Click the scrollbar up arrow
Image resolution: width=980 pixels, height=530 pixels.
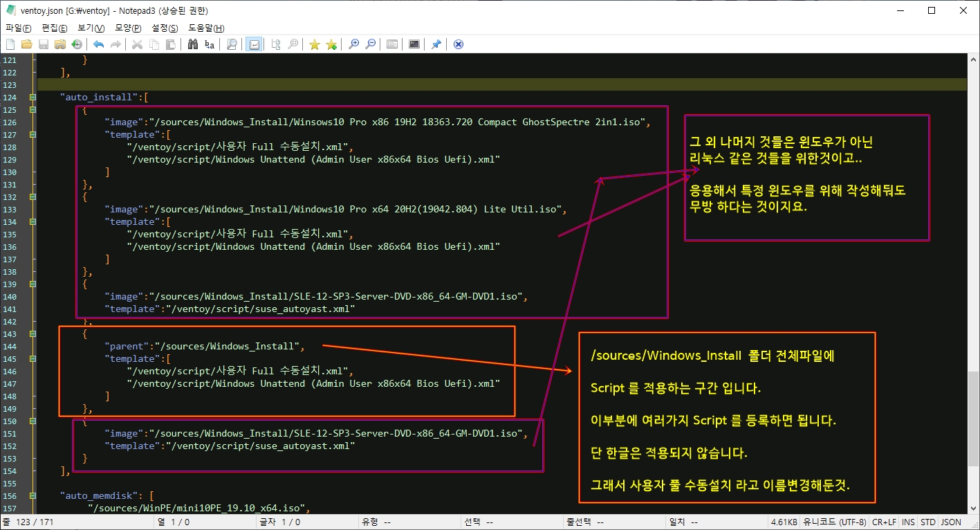[974, 60]
